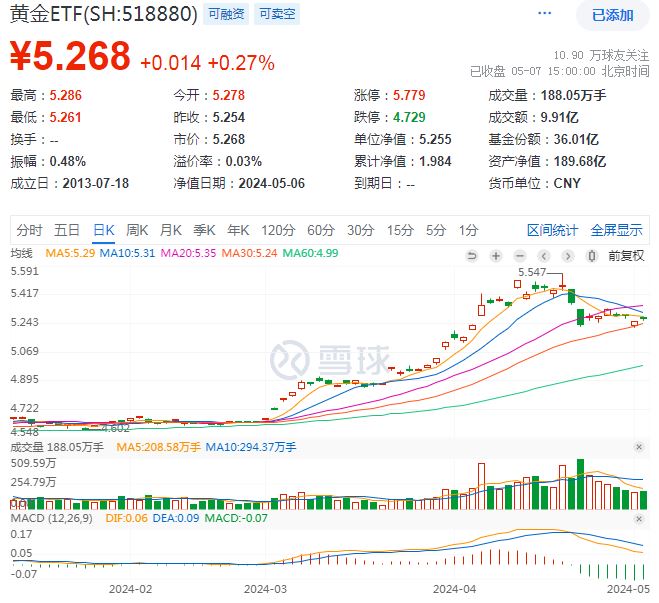Open the 前复权 adjustment dropdown
This screenshot has width=659, height=603.
[626, 255]
